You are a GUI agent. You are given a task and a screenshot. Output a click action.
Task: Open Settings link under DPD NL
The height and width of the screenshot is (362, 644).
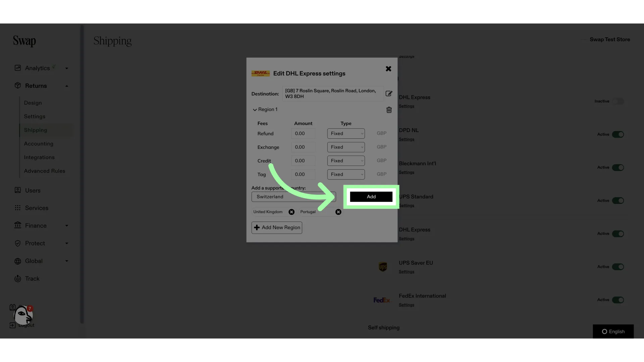tap(407, 139)
